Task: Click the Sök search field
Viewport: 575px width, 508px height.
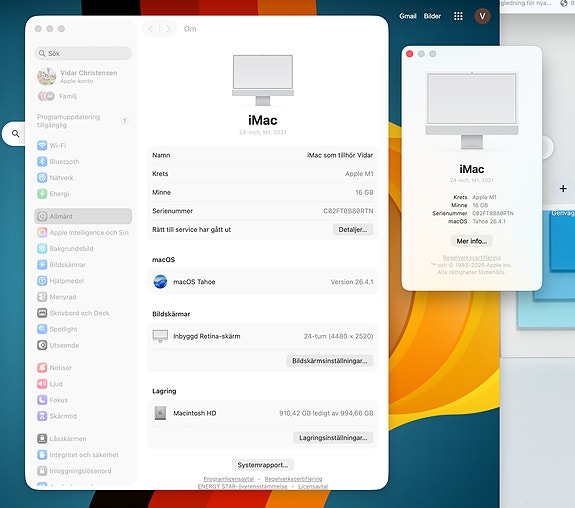Action: 83,53
